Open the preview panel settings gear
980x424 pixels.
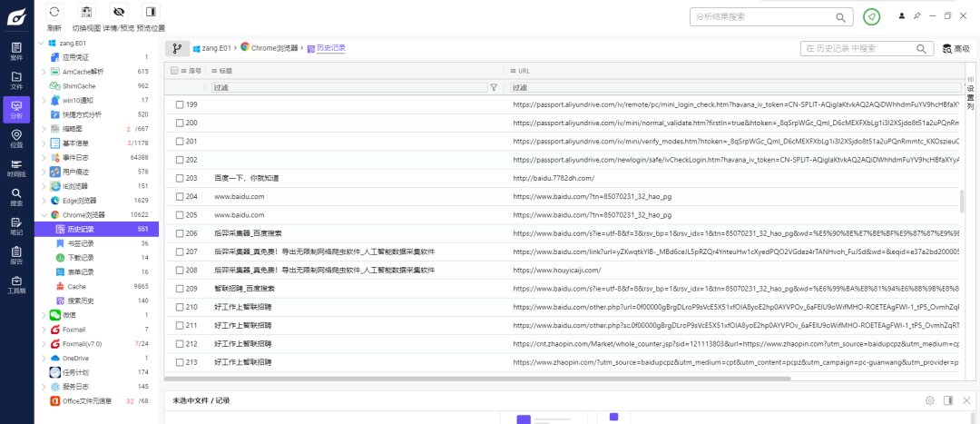pyautogui.click(x=930, y=400)
